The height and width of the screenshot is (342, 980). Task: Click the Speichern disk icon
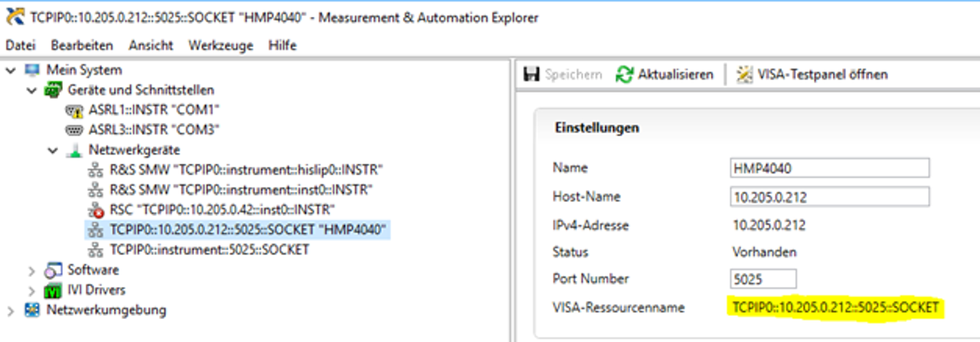pos(531,74)
